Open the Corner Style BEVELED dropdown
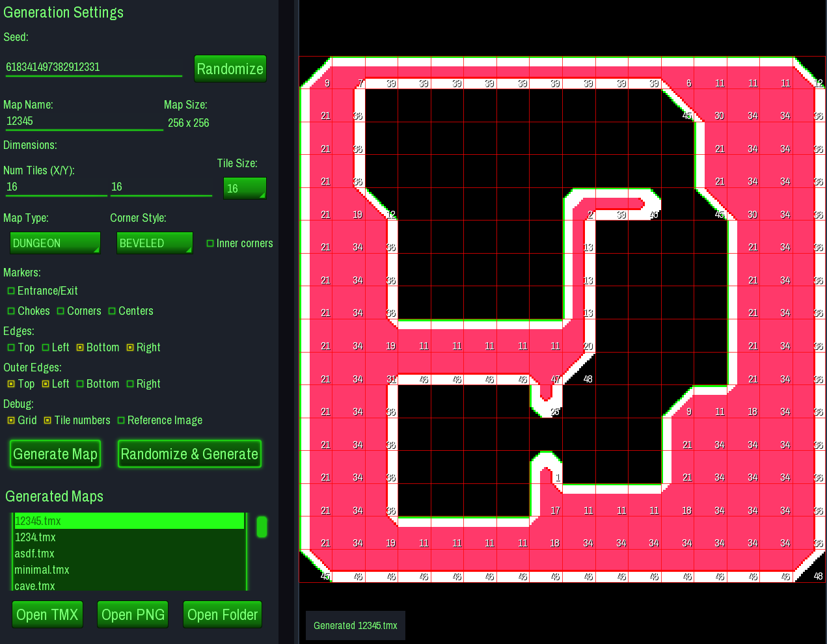Image resolution: width=827 pixels, height=644 pixels. pos(155,243)
